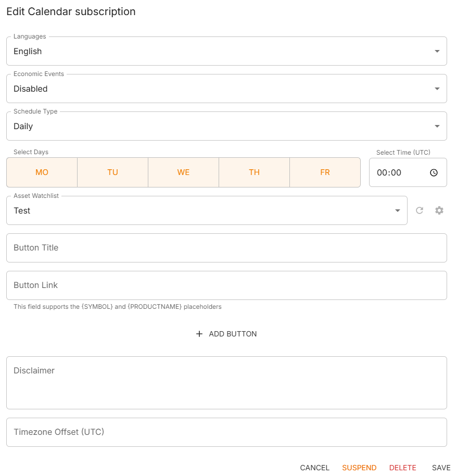Click the DELETE button
The image size is (457, 476).
click(402, 468)
